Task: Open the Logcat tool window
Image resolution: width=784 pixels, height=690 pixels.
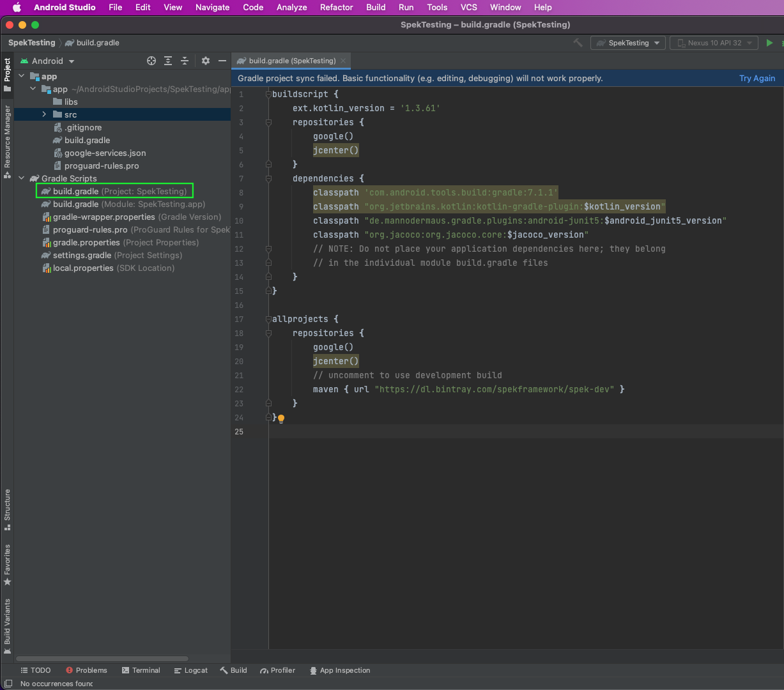Action: tap(190, 670)
